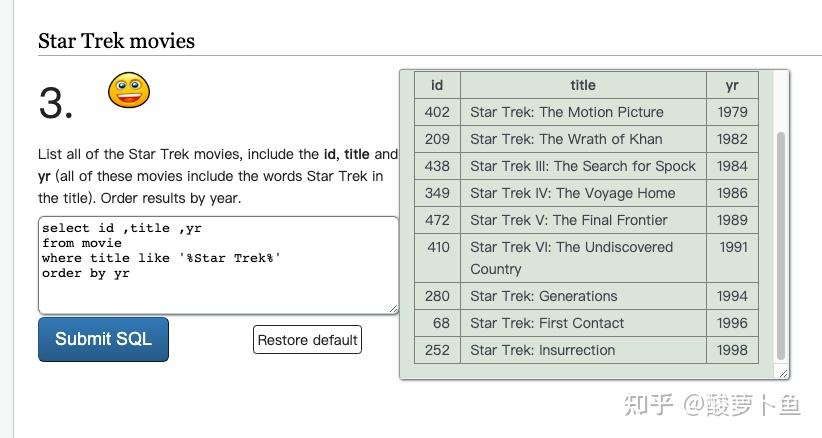Click the yr column header
Image resolution: width=822 pixels, height=438 pixels.
coord(732,85)
